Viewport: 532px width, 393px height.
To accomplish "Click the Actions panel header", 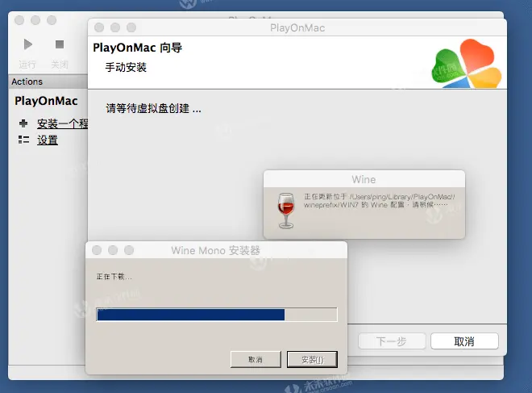I will [x=48, y=82].
